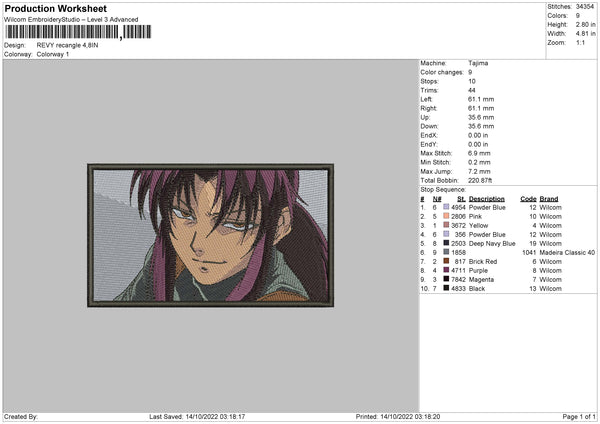Click the Purple description in row 8
Image resolution: width=600 pixels, height=424 pixels.
[x=478, y=271]
